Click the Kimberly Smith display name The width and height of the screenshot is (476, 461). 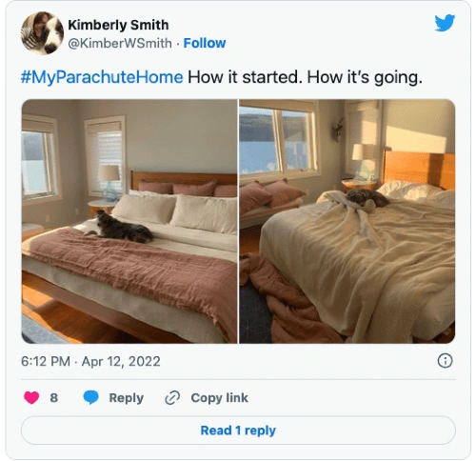tap(118, 25)
